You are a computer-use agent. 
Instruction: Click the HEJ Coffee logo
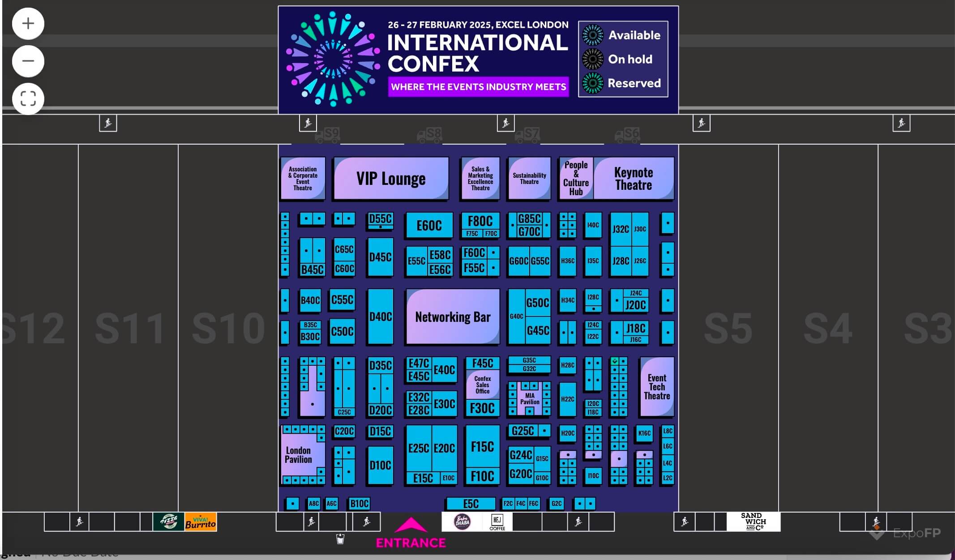pos(497,522)
